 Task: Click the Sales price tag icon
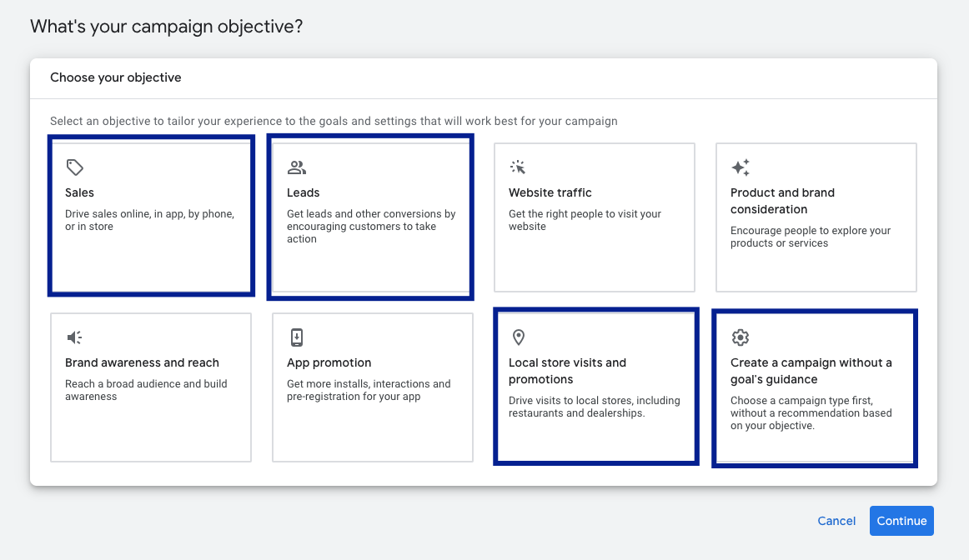75,167
